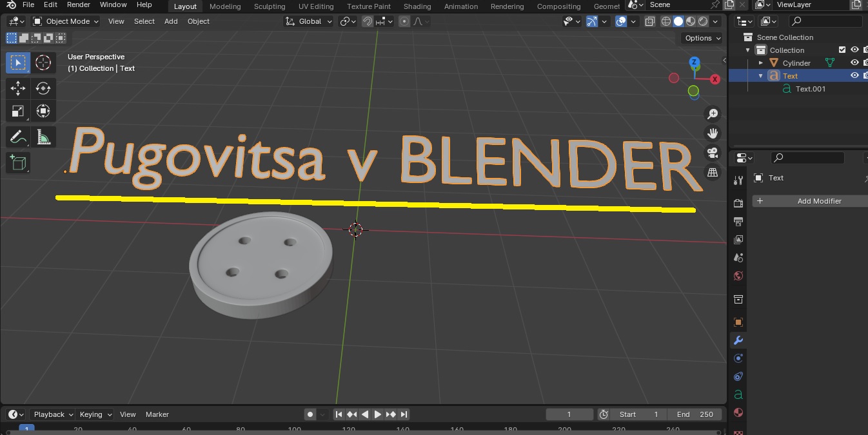Screen dimensions: 868x435
Task: Select the Annotate tool
Action: click(18, 137)
